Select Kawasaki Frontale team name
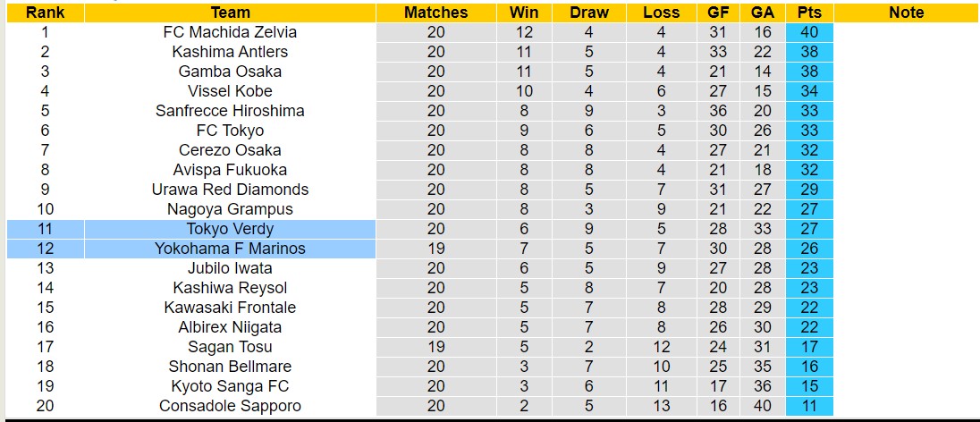980x422 pixels. tap(230, 308)
